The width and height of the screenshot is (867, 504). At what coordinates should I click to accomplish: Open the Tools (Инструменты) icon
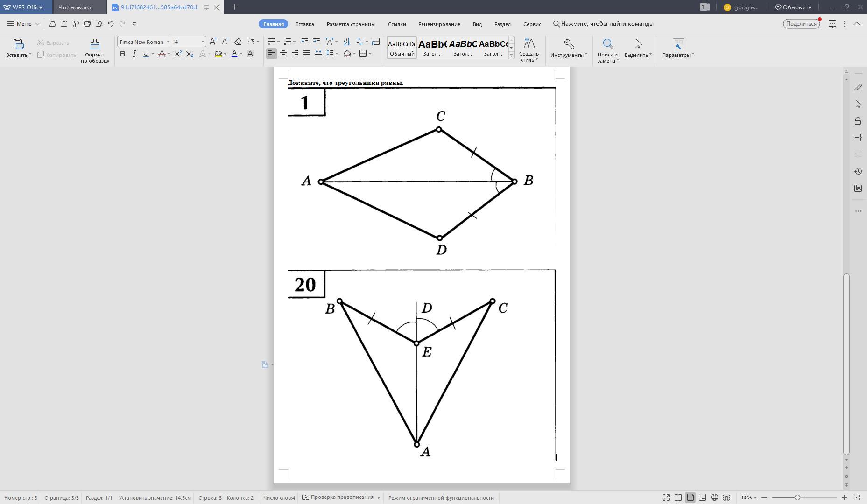coord(569,44)
